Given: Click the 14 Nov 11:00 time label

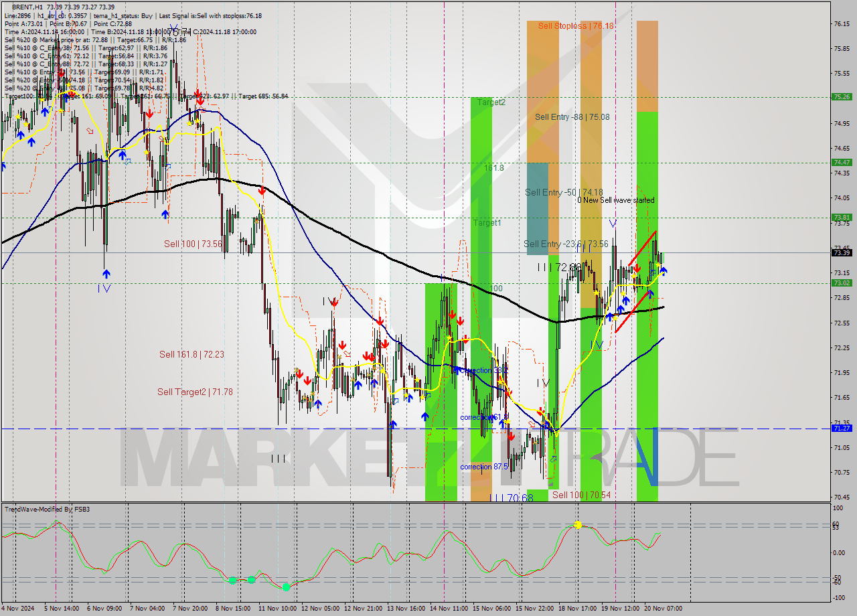Looking at the screenshot, I should click(x=449, y=609).
